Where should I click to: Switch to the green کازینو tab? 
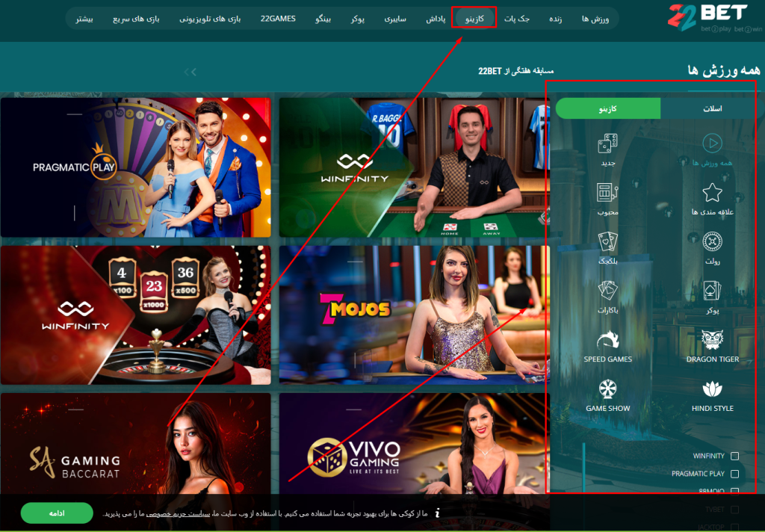tap(608, 108)
